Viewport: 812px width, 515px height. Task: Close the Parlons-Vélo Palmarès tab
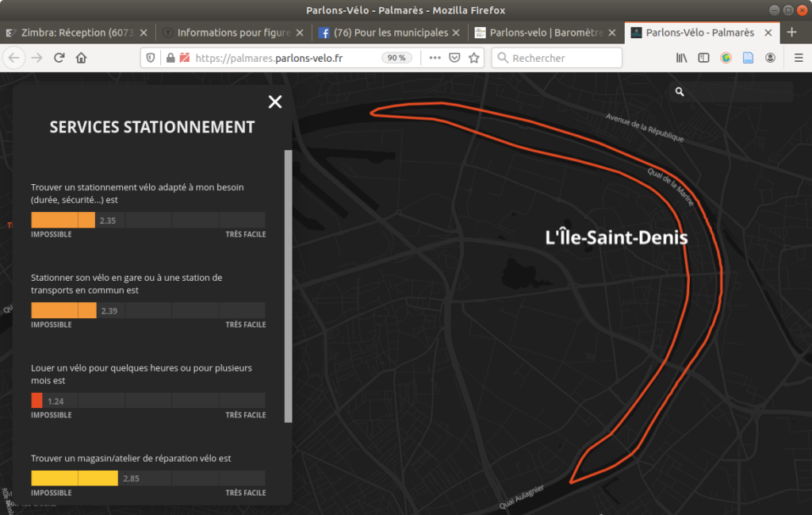click(x=768, y=33)
